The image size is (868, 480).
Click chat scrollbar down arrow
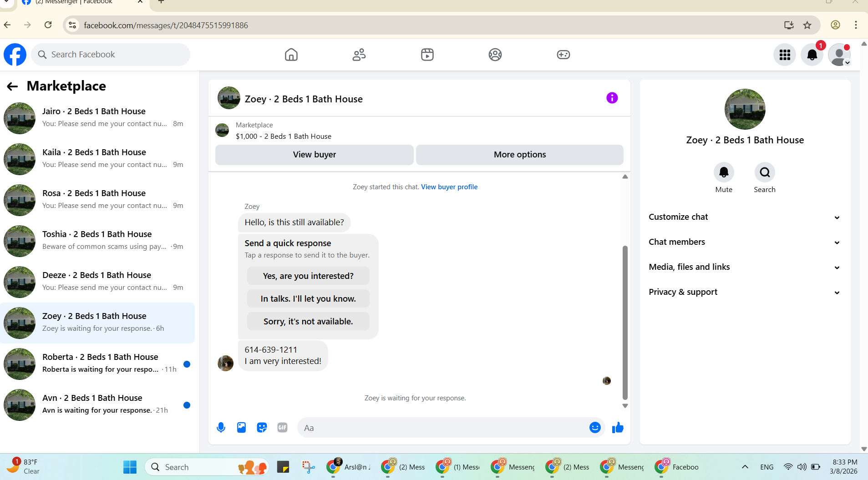[x=625, y=406]
